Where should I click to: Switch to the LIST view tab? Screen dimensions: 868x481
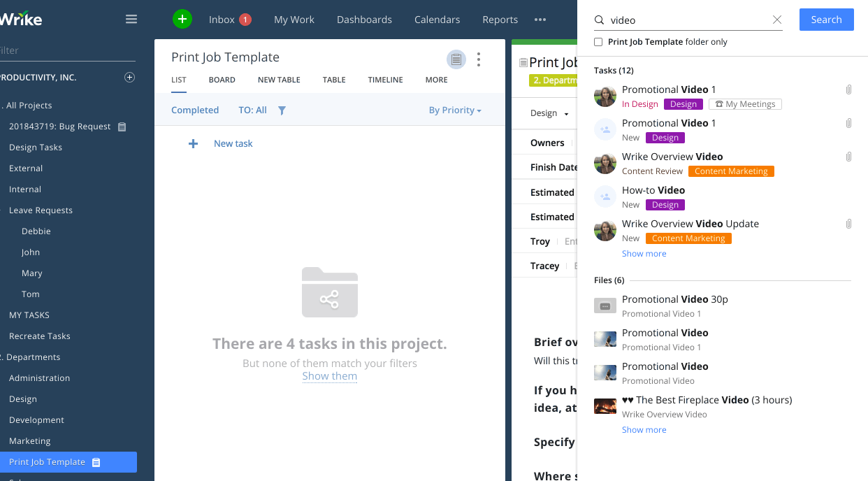(179, 80)
